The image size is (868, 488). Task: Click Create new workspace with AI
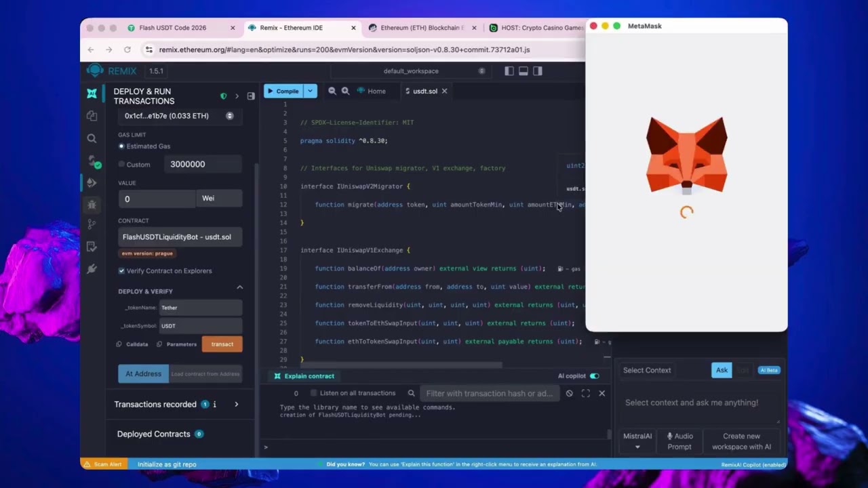click(x=741, y=441)
